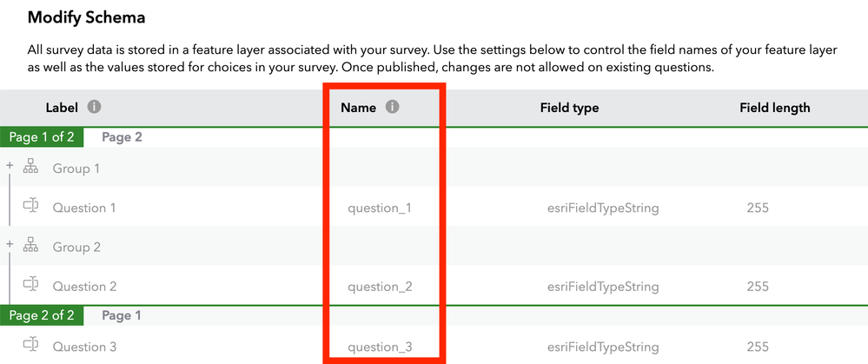This screenshot has height=364, width=868.
Task: Expand Group 2 with plus sign
Action: click(10, 245)
